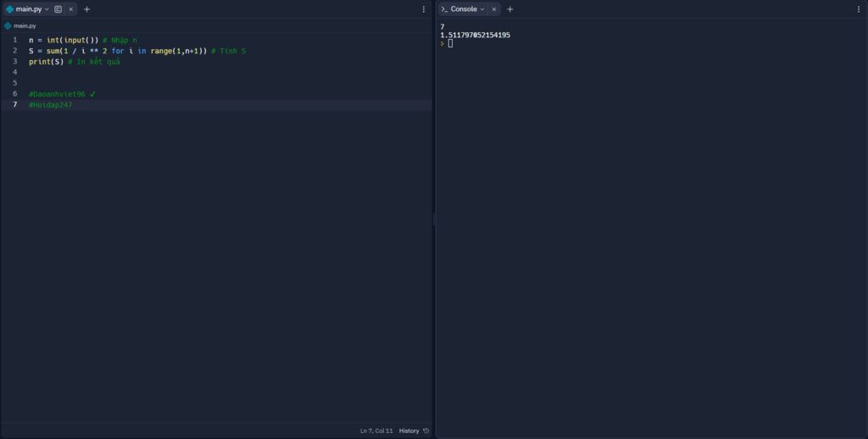The image size is (868, 439).
Task: Open the editor pane three-dot menu
Action: click(x=424, y=9)
